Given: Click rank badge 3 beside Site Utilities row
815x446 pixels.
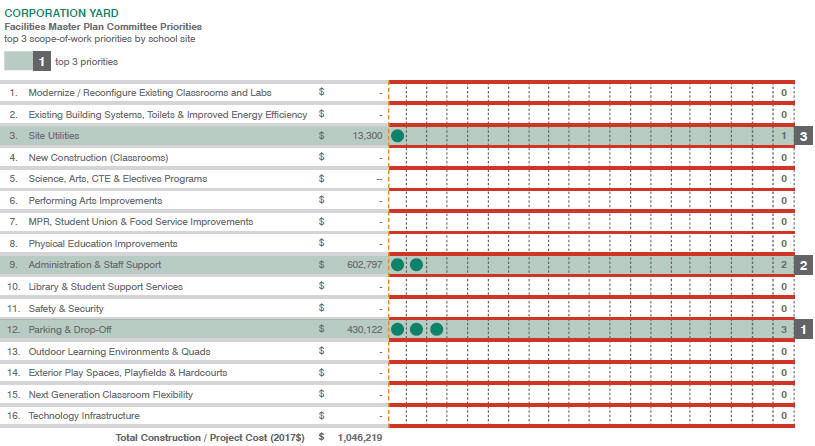Looking at the screenshot, I should pos(803,136).
